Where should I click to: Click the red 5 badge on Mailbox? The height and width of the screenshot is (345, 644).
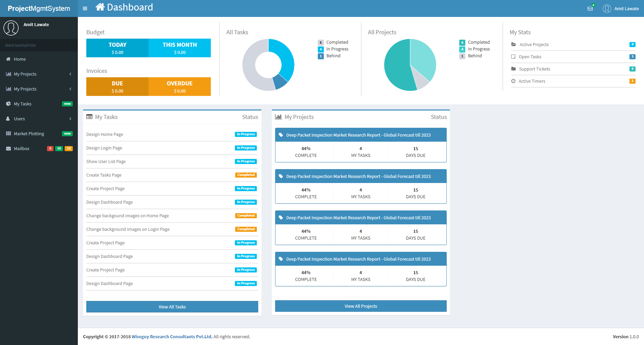(x=50, y=148)
